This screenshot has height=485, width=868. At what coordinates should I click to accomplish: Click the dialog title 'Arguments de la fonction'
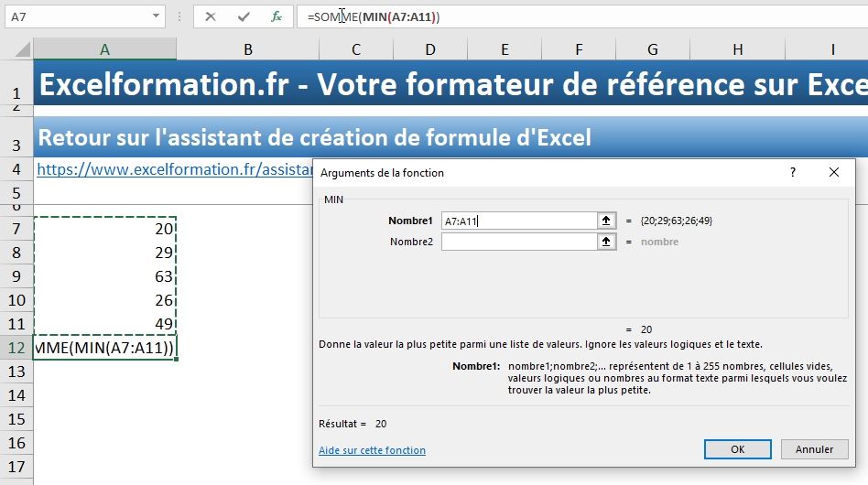pyautogui.click(x=382, y=173)
